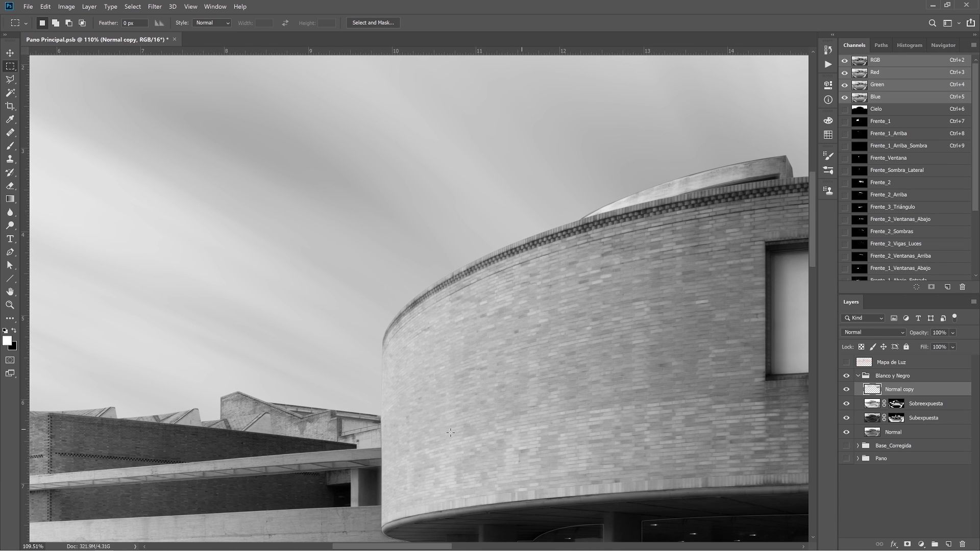Open the Opacity value dropdown arrow
The image size is (980, 551).
click(x=953, y=333)
